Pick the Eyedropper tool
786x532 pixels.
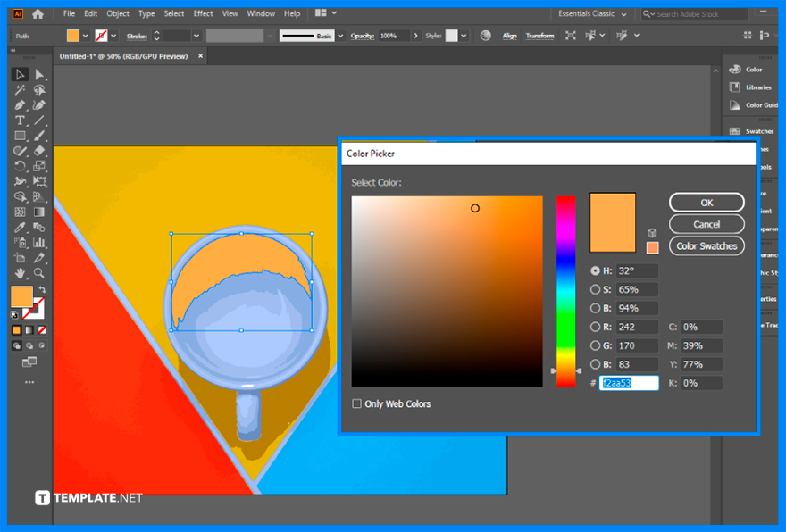coord(19,228)
